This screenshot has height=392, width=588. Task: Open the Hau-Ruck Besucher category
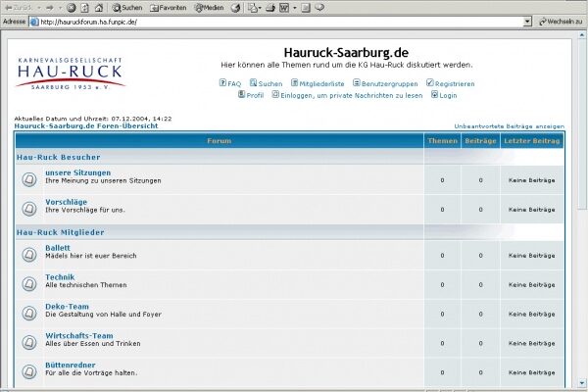tap(58, 158)
